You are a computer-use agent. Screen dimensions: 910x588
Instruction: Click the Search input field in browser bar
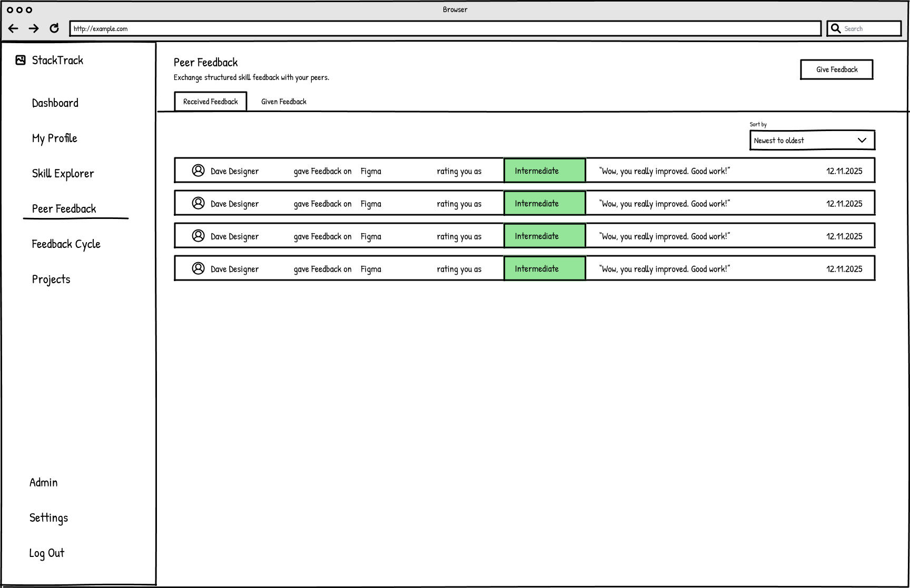click(x=864, y=28)
